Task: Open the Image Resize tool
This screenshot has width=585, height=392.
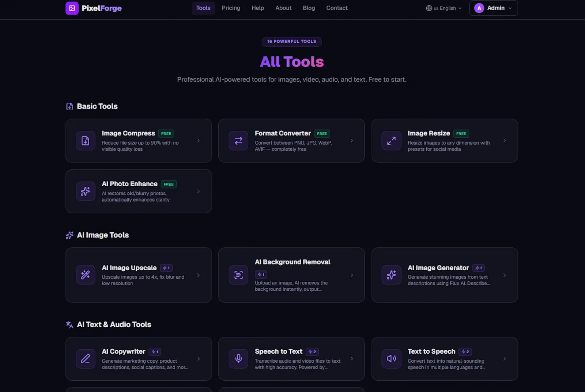Action: (x=445, y=141)
